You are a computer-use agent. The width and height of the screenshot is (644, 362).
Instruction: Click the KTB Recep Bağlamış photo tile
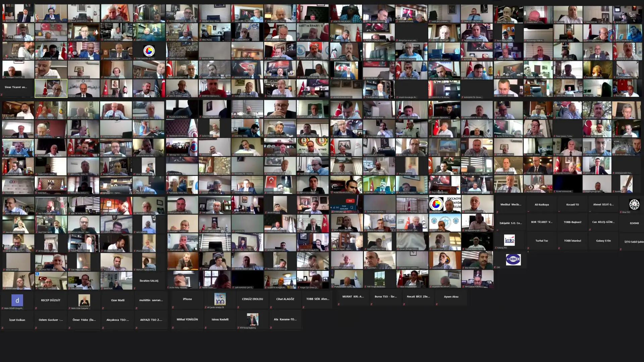[x=252, y=319]
